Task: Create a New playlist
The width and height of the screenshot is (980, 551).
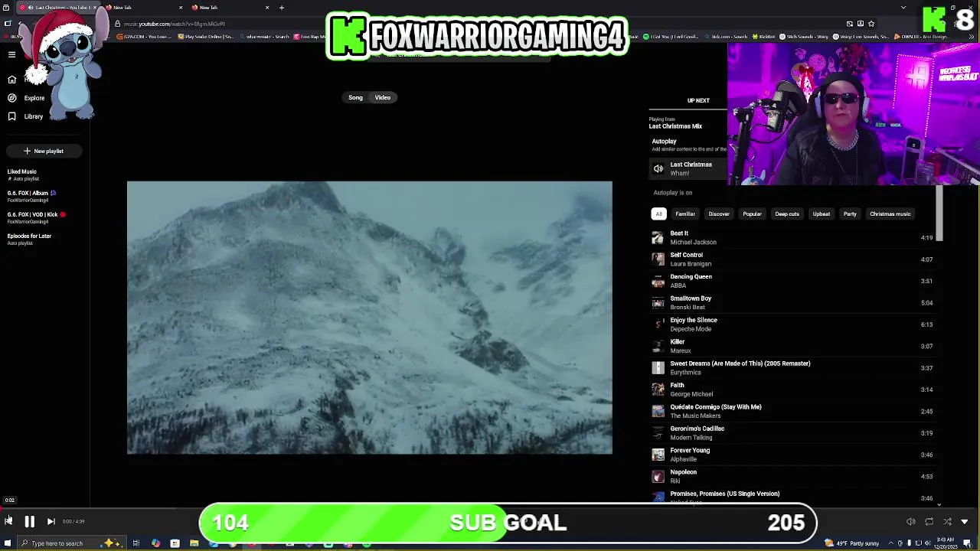Action: pyautogui.click(x=43, y=151)
